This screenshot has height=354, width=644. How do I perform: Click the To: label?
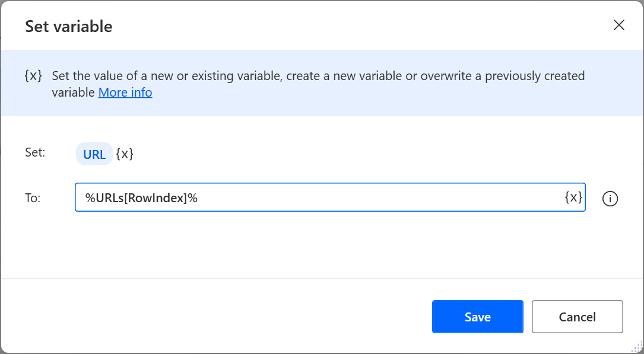pos(33,198)
